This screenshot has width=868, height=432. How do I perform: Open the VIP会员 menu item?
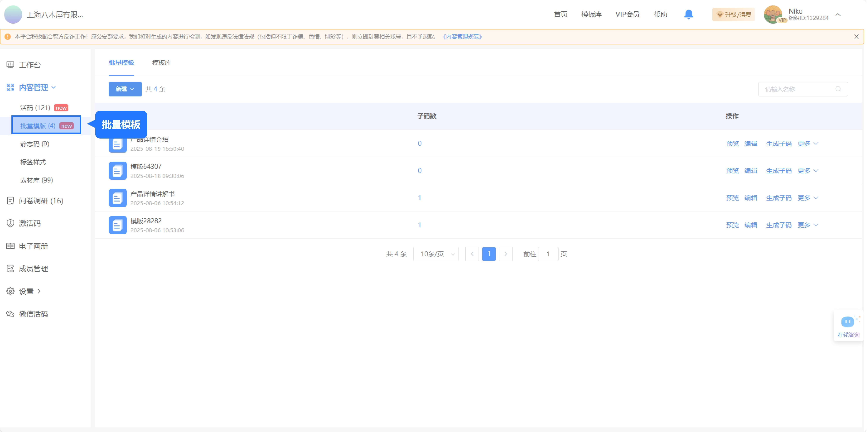click(x=627, y=14)
